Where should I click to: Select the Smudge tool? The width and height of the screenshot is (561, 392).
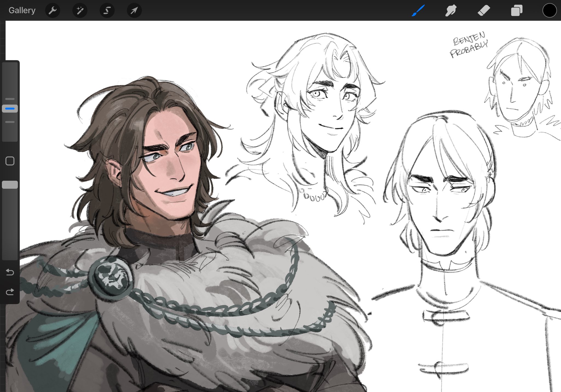click(451, 11)
